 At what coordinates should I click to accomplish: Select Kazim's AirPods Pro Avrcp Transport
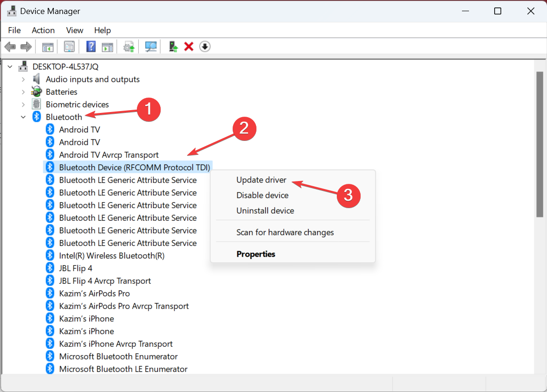124,306
